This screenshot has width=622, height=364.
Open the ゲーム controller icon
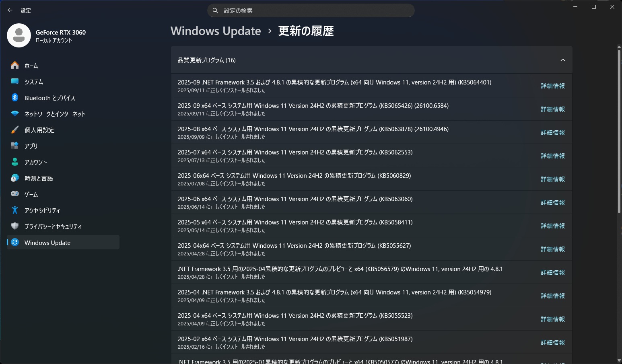(x=15, y=194)
